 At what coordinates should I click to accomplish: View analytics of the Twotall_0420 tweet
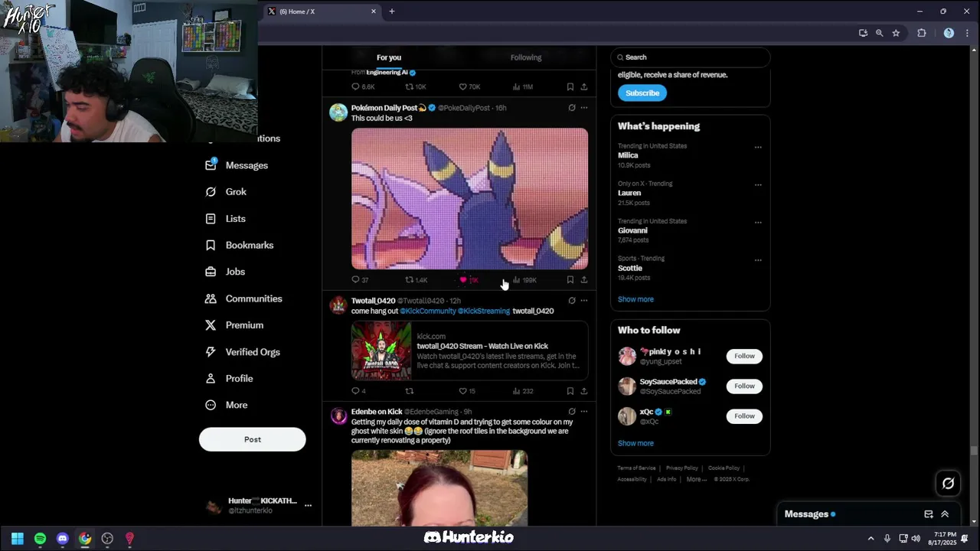click(x=523, y=391)
